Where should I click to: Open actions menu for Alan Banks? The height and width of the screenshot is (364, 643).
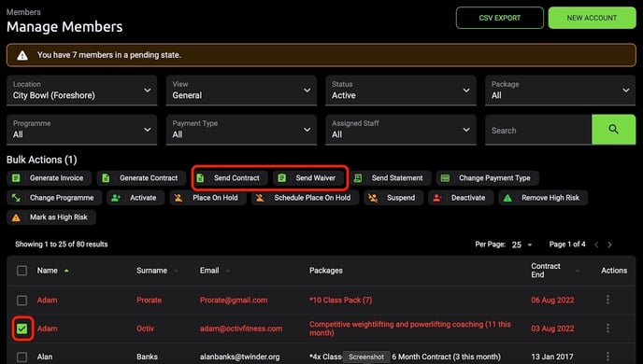tap(607, 357)
